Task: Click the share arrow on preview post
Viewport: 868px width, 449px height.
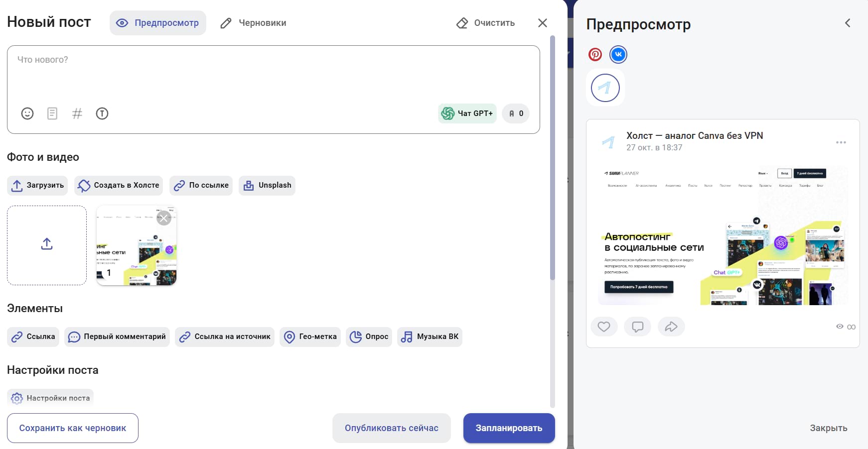Action: coord(671,327)
